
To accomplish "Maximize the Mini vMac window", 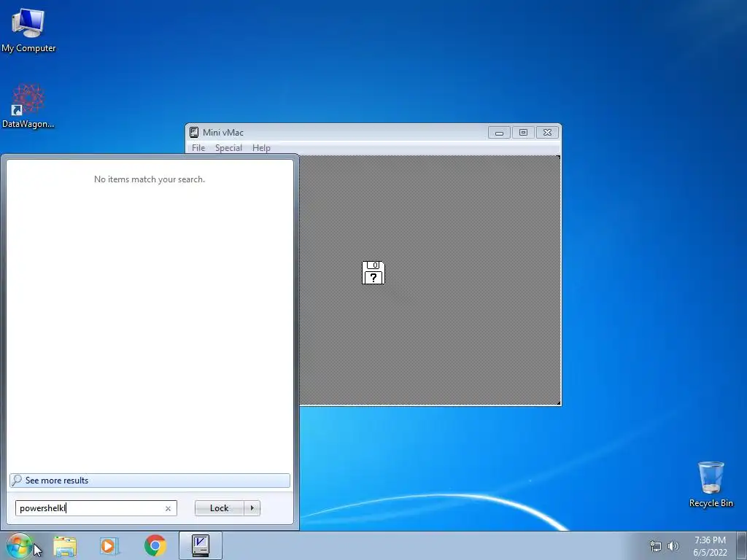I will pos(523,133).
